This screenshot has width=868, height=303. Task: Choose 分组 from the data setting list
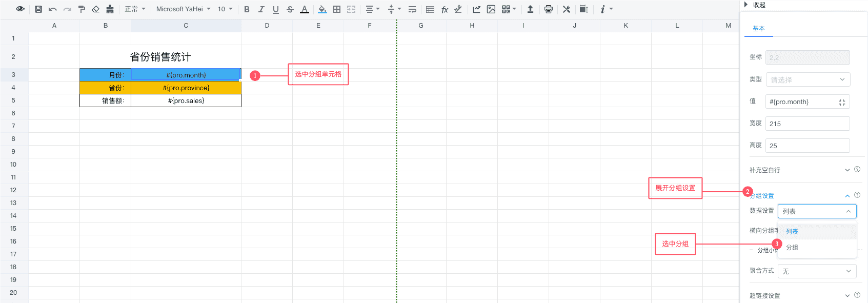[792, 248]
